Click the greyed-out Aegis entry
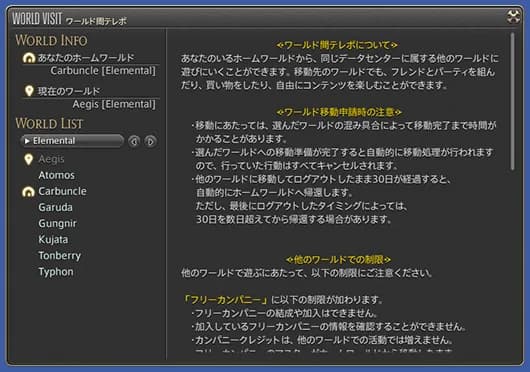The image size is (530, 372). pos(51,159)
